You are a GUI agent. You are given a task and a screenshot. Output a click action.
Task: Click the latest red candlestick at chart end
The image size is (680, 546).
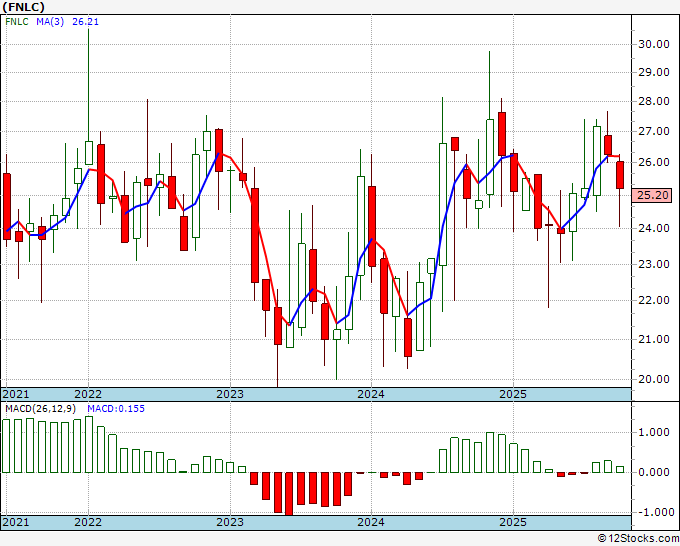point(620,175)
